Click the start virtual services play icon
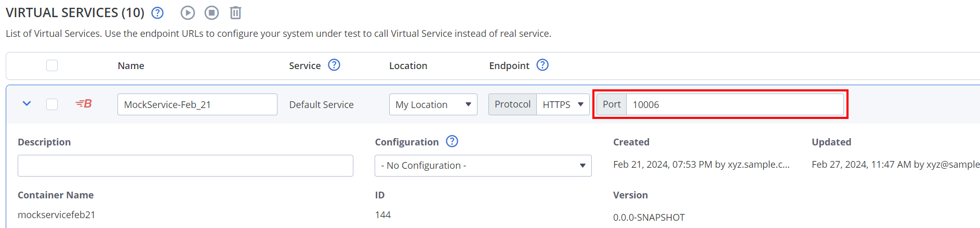 point(188,12)
